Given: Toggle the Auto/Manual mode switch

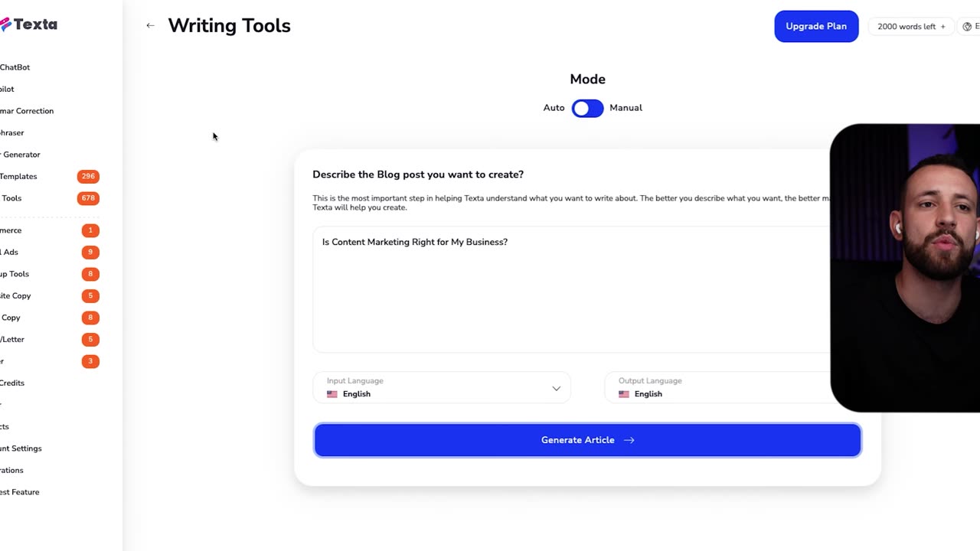Looking at the screenshot, I should click(587, 109).
